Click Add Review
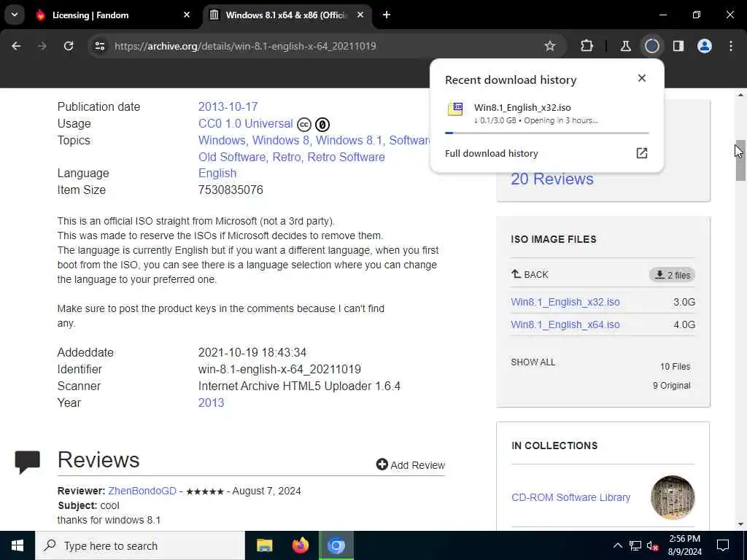Screen dimensions: 747x560 pyautogui.click(x=411, y=464)
